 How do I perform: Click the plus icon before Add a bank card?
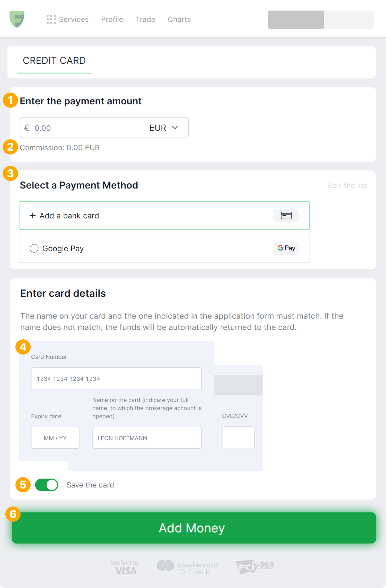32,215
